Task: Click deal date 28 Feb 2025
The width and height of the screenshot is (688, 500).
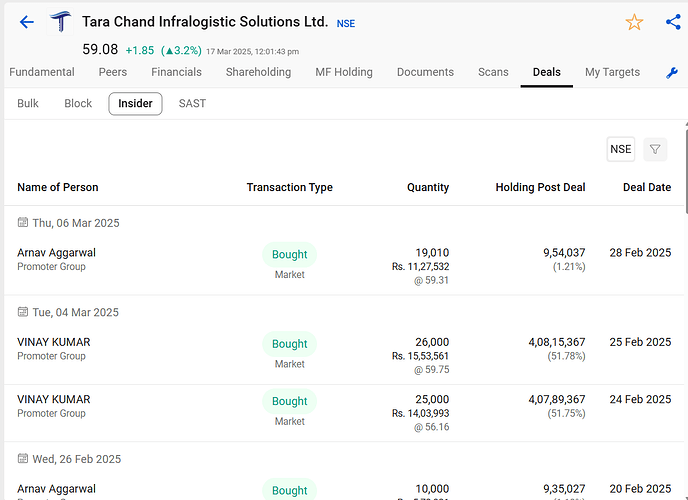Action: point(640,253)
